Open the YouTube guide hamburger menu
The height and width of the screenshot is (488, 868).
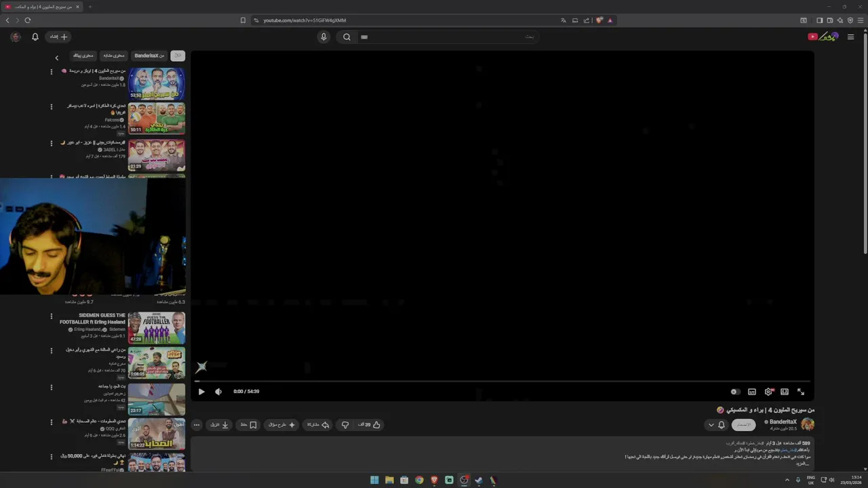pyautogui.click(x=850, y=37)
